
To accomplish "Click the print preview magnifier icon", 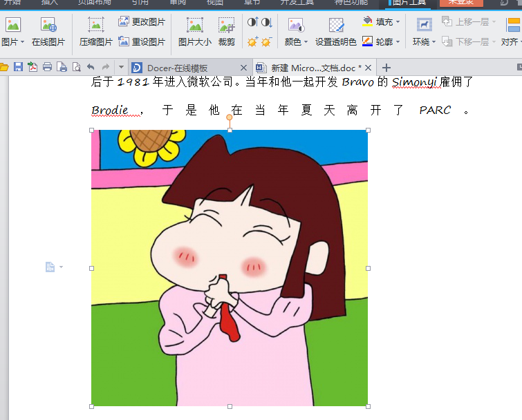I will pyautogui.click(x=77, y=67).
